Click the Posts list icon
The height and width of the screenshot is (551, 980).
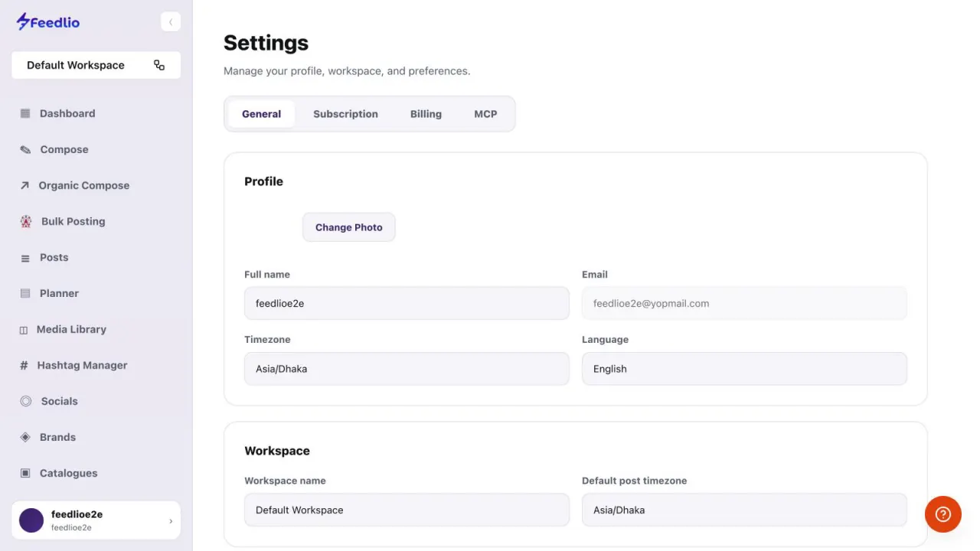pos(25,258)
